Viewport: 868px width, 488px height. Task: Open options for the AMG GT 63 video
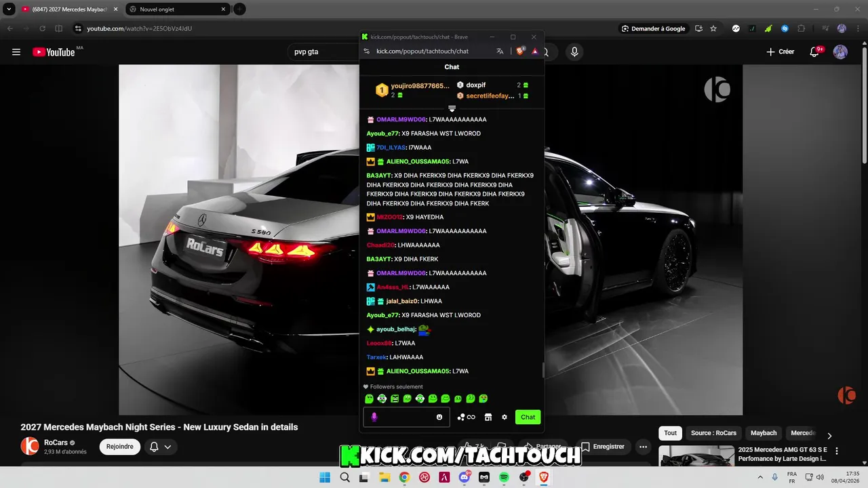836,451
